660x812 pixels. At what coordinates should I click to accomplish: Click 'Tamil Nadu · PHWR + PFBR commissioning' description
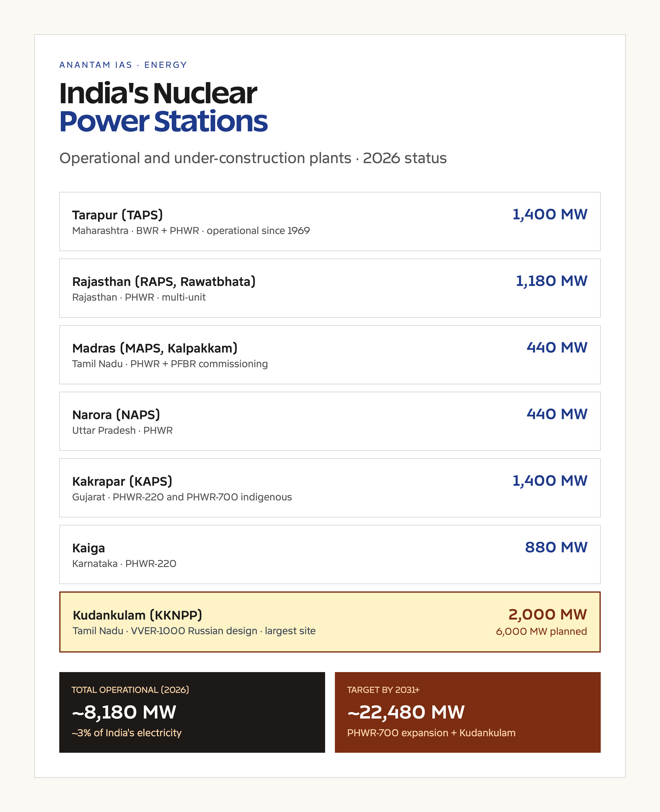click(170, 364)
